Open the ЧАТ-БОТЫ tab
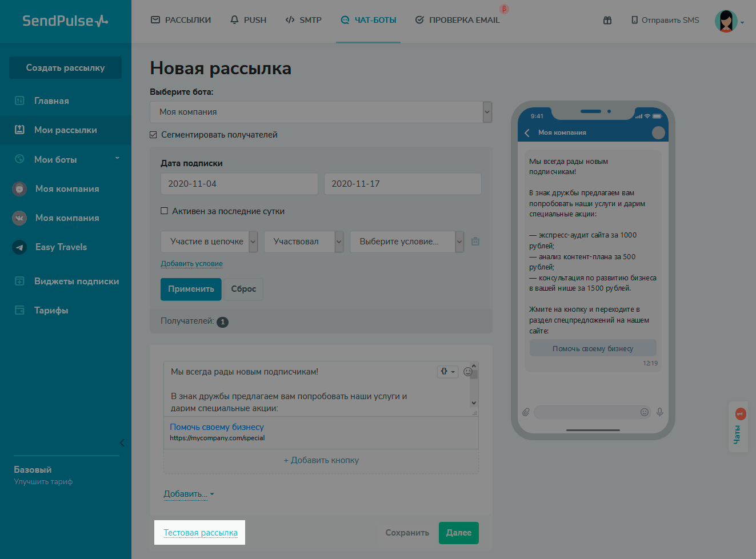Screen dimensions: 756x559 368,20
